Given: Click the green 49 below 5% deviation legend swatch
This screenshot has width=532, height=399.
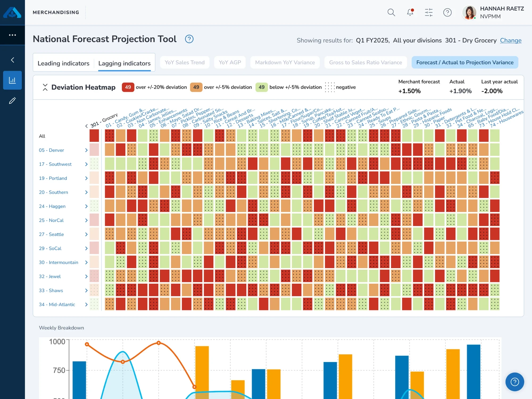Looking at the screenshot, I should 261,87.
